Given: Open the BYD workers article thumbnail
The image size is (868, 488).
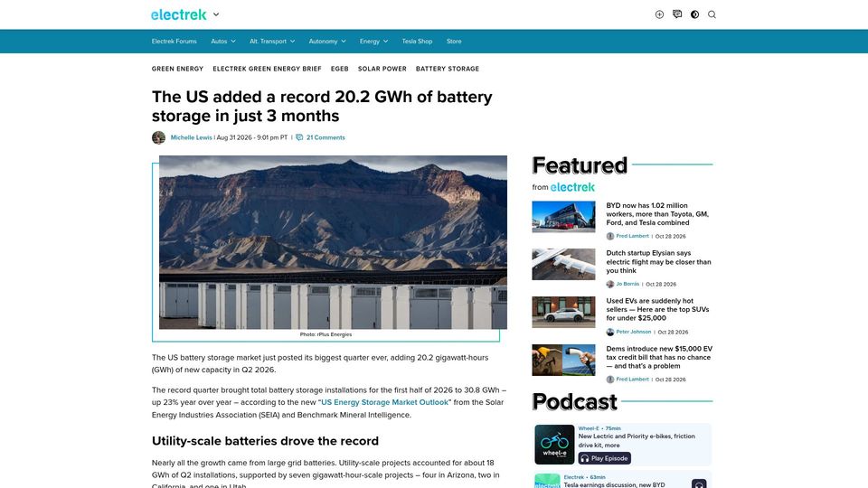Looking at the screenshot, I should pyautogui.click(x=563, y=216).
